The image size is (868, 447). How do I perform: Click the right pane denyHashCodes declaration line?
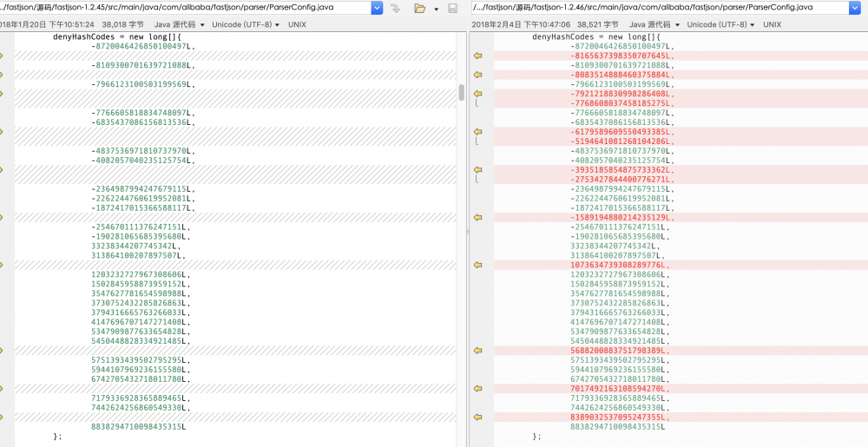[x=597, y=36]
